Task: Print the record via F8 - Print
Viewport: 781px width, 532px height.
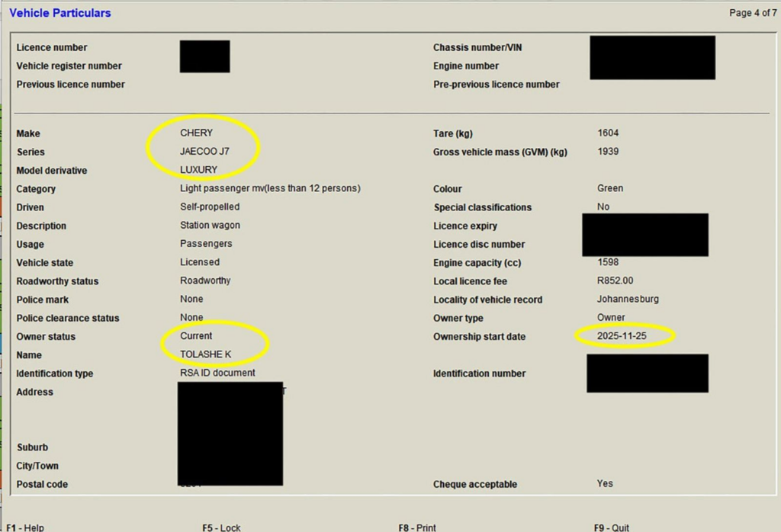Action: 417,527
